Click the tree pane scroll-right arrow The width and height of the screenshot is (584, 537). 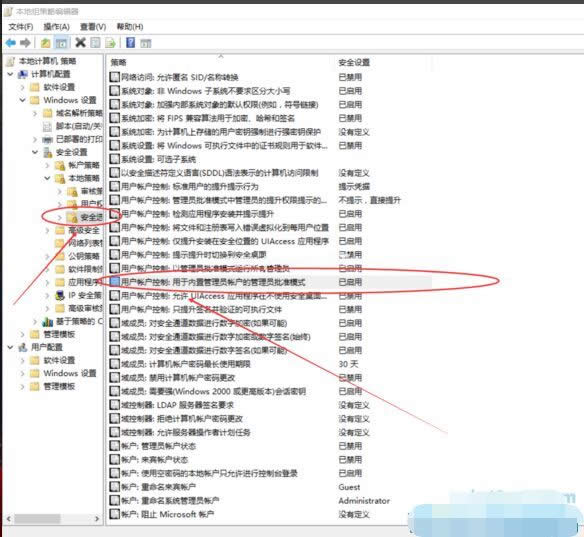point(97,518)
